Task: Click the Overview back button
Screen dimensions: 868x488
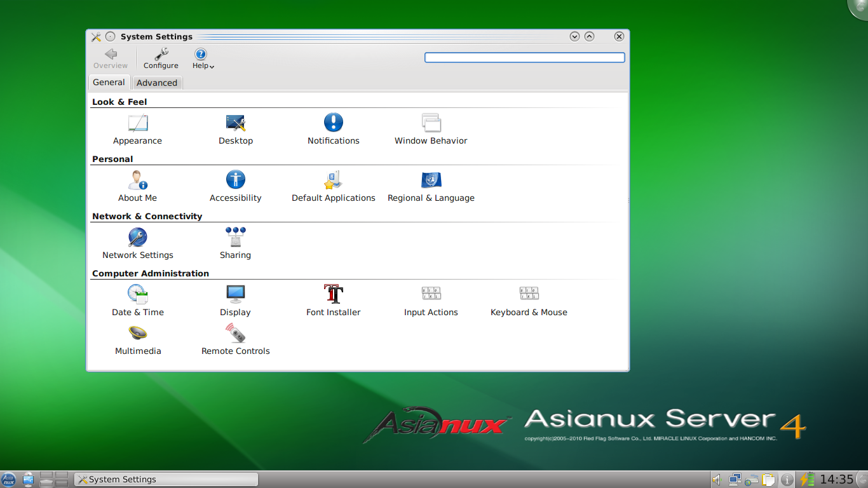Action: coord(111,58)
